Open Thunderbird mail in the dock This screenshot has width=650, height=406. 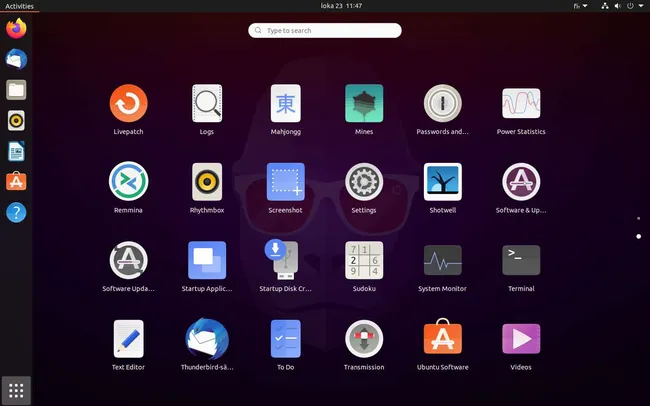[16, 59]
